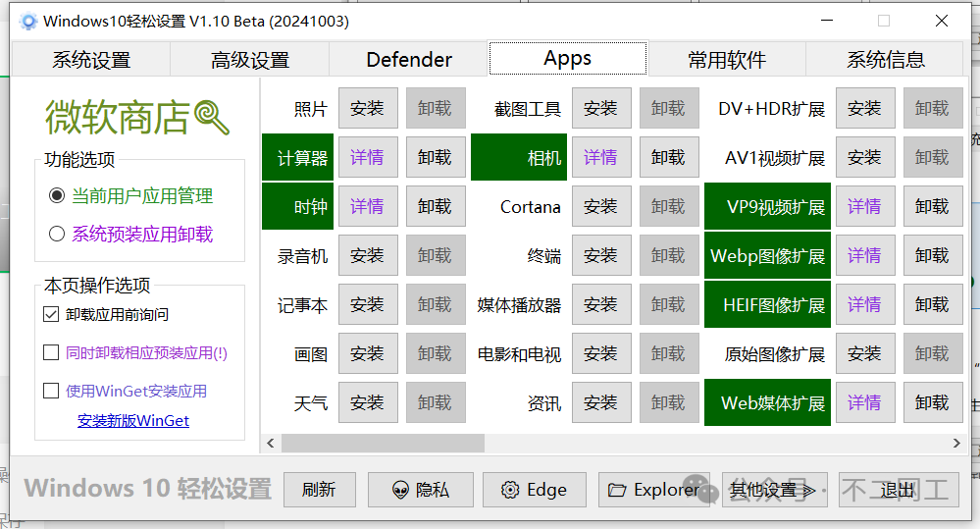Install the 终端 app

click(x=601, y=255)
